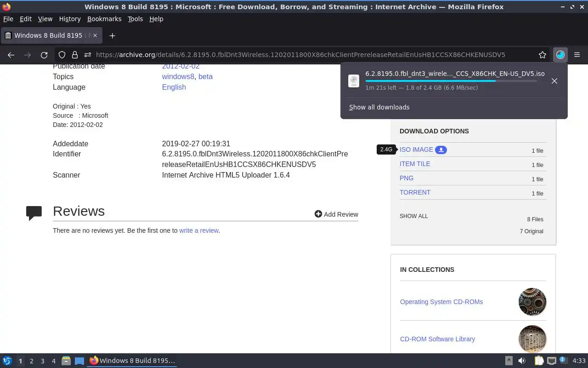The width and height of the screenshot is (588, 368).
Task: Open Operating System CD-ROMs link
Action: [x=441, y=302]
